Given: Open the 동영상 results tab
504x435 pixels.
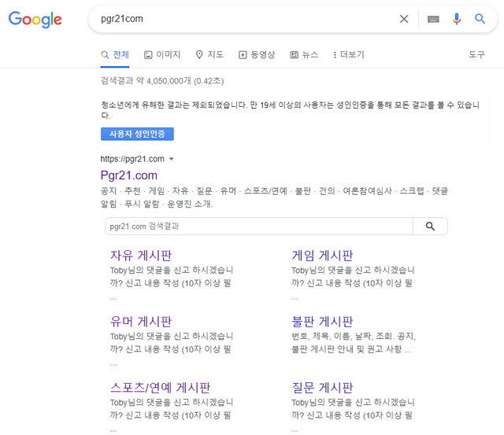Looking at the screenshot, I should (257, 54).
